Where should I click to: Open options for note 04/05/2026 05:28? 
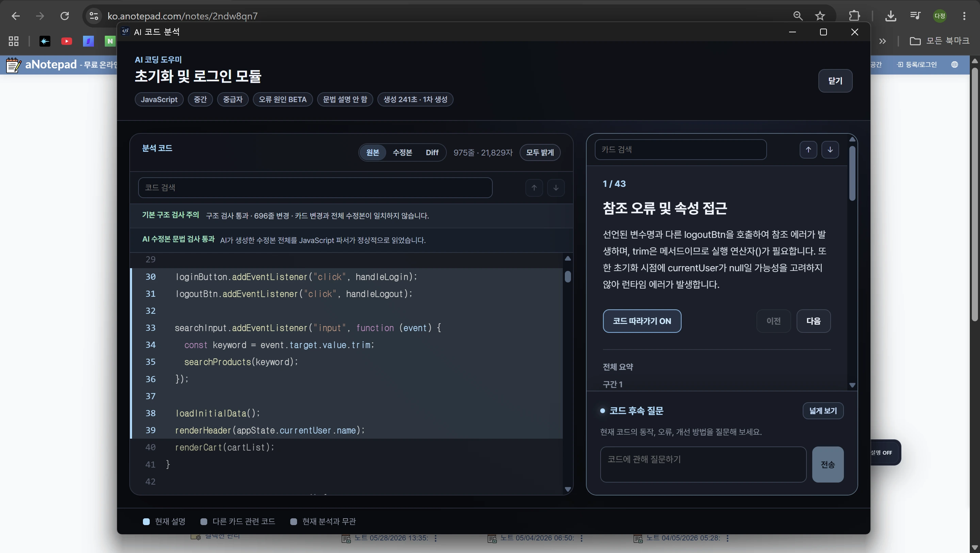[727, 539]
